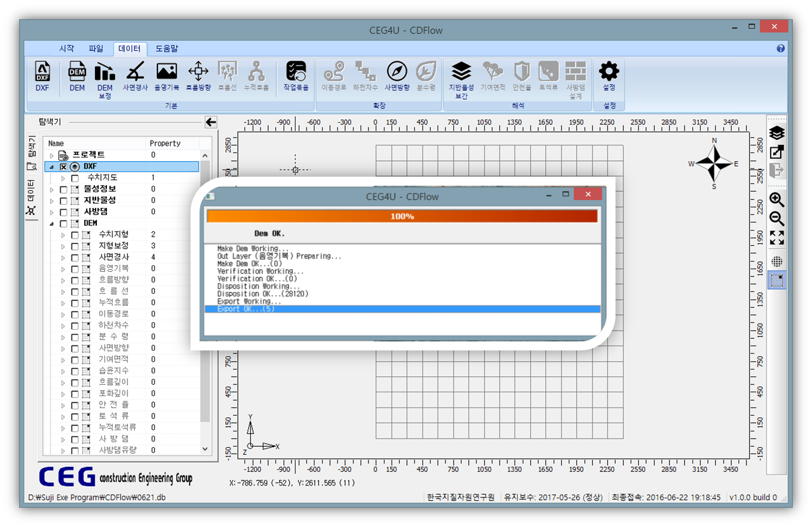Check the 수치지형 checkbox
The image size is (812, 527).
75,235
